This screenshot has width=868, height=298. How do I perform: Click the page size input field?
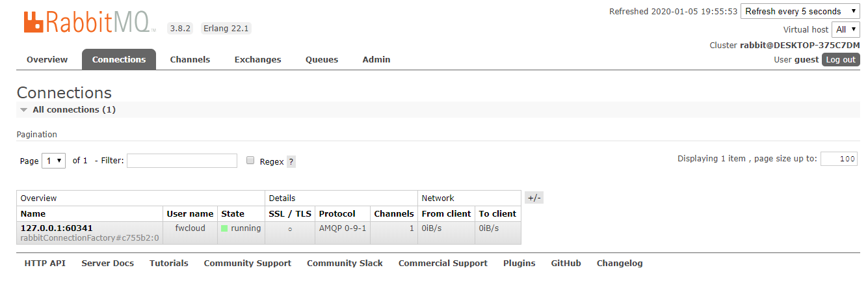coord(839,159)
